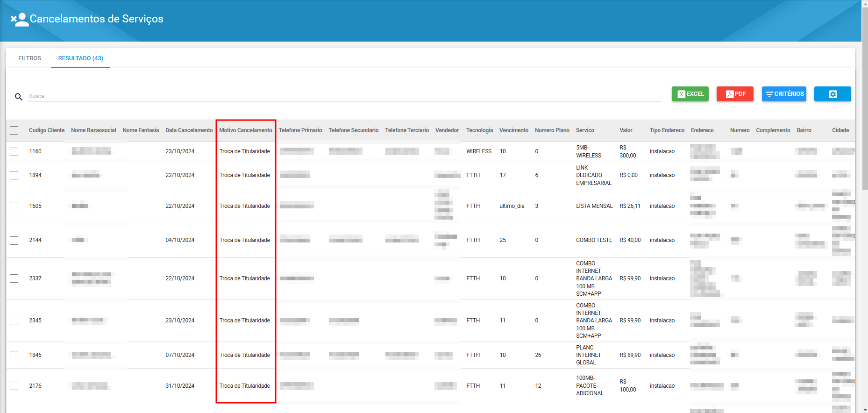Click the search magnifier icon
This screenshot has height=413, width=868.
(19, 97)
